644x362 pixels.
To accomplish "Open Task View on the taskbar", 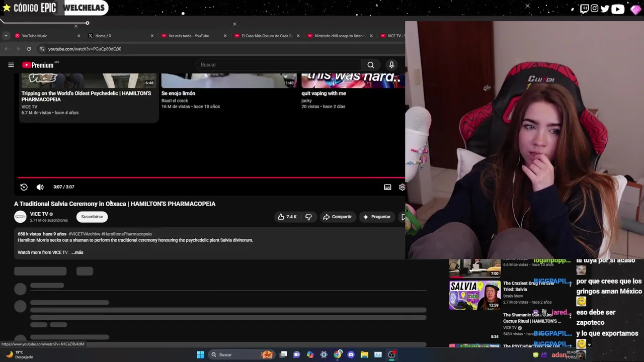I will coord(283,354).
